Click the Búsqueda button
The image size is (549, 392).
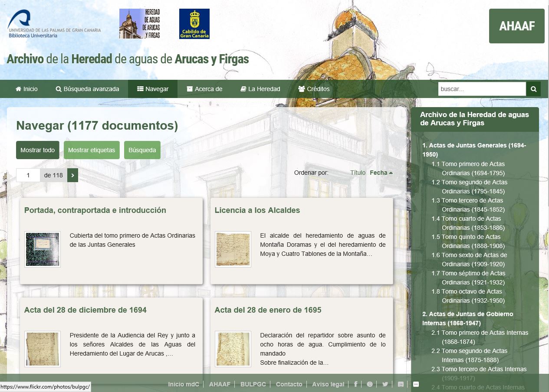pyautogui.click(x=142, y=150)
